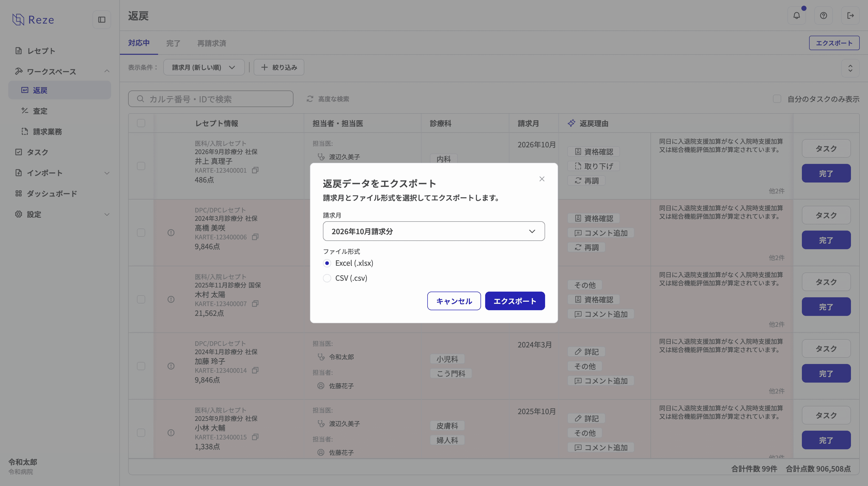Copy KARTE-123400001 with the copy icon
The image size is (868, 486).
point(255,170)
